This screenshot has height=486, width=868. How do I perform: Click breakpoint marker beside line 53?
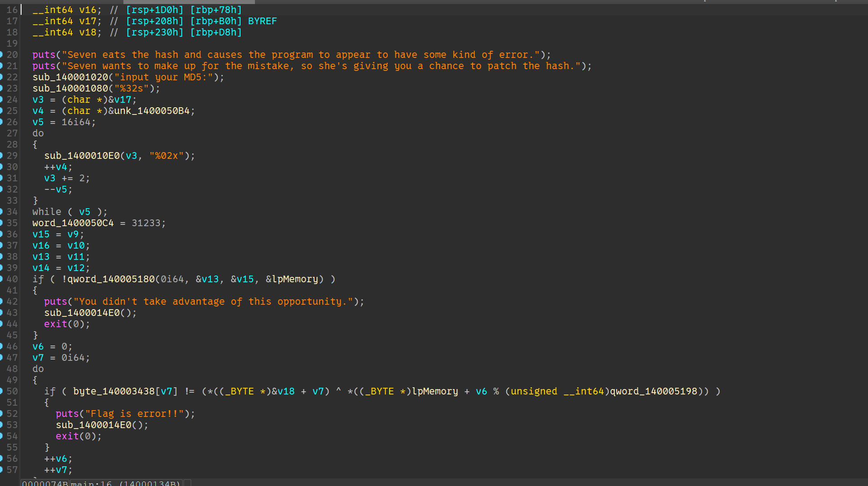click(1, 425)
